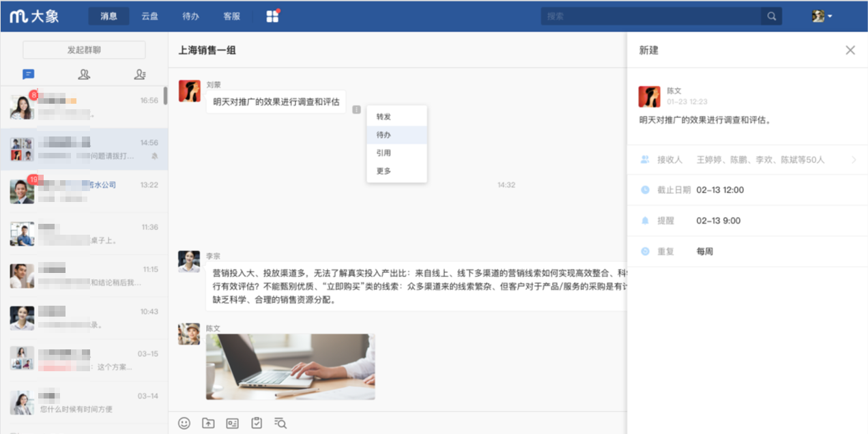Click 李宗's long marketing message
Screen dimensions: 868x434
416,286
